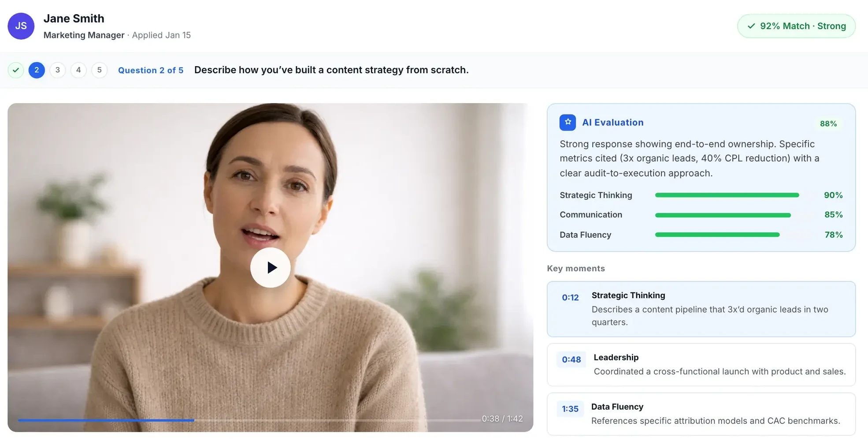Click the Communication 85% score bar
This screenshot has height=441, width=868.
coord(723,215)
